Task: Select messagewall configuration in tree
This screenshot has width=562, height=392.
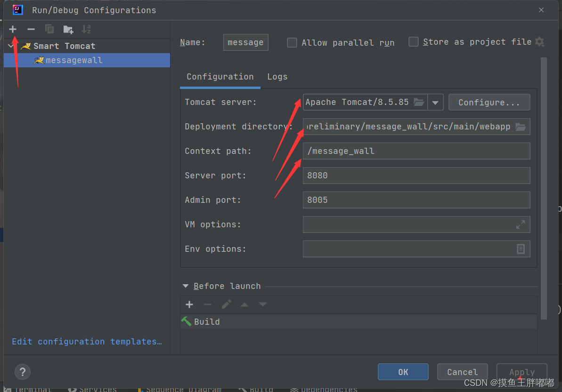Action: (87, 60)
